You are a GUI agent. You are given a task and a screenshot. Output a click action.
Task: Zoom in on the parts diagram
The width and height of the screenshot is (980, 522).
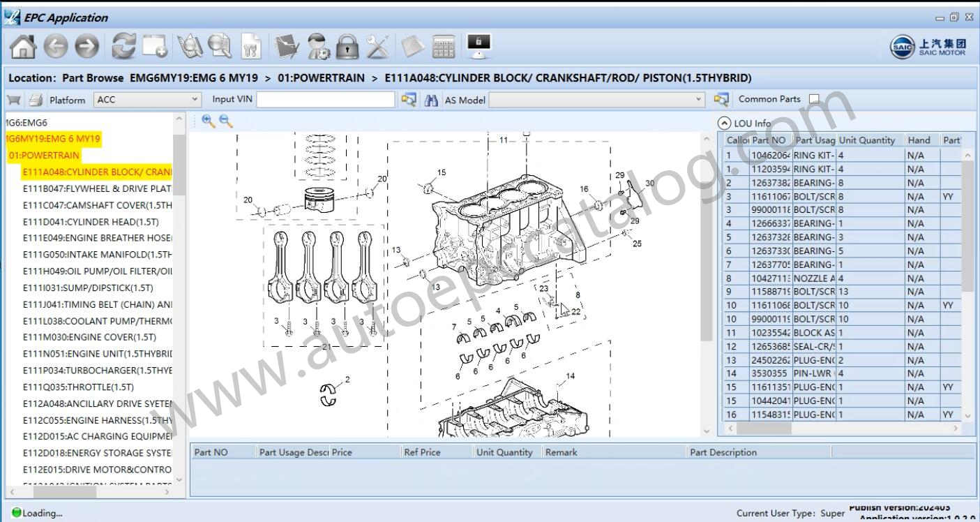coord(208,121)
